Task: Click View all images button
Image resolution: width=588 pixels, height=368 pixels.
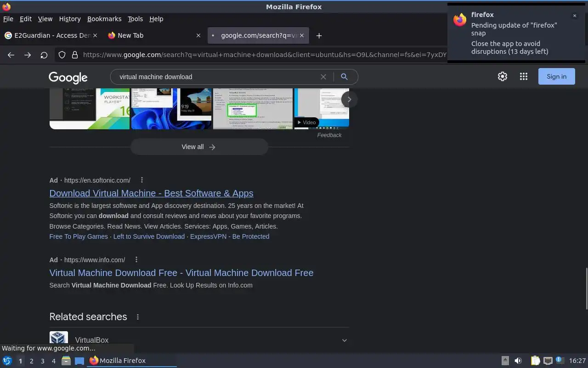Action: tap(199, 147)
